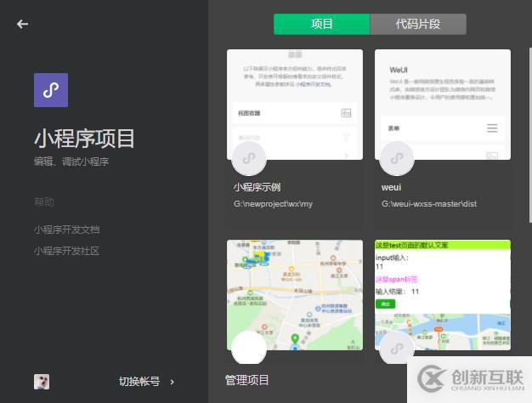Screen dimensions: 532x403
Task: Select the project path G:\newproject\wx\my
Action: tap(273, 204)
